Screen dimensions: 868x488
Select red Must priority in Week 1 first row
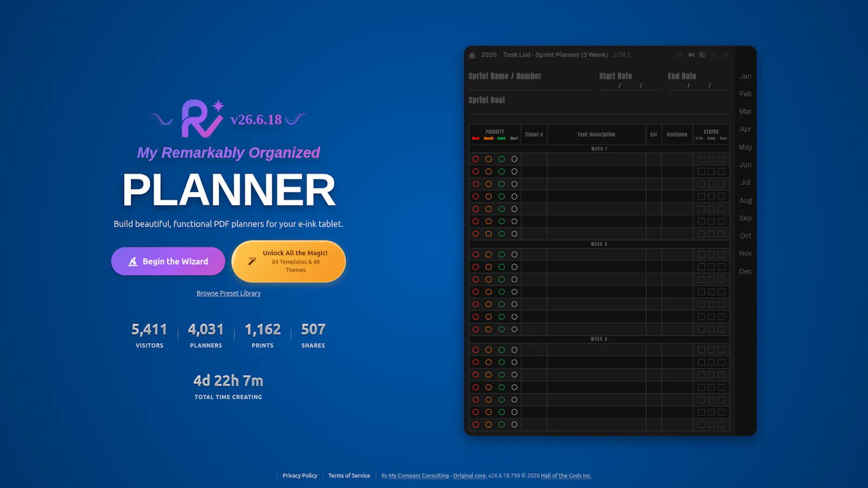click(x=476, y=159)
